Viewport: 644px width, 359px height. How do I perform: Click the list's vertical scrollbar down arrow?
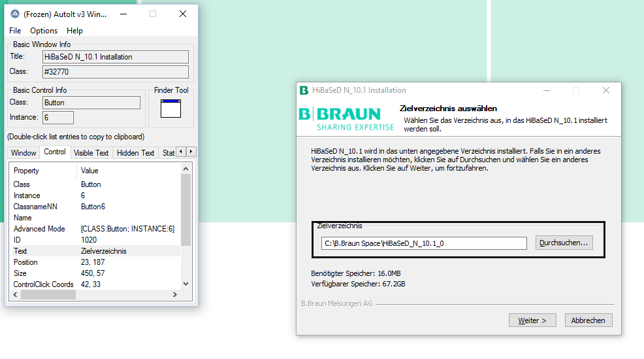click(185, 284)
